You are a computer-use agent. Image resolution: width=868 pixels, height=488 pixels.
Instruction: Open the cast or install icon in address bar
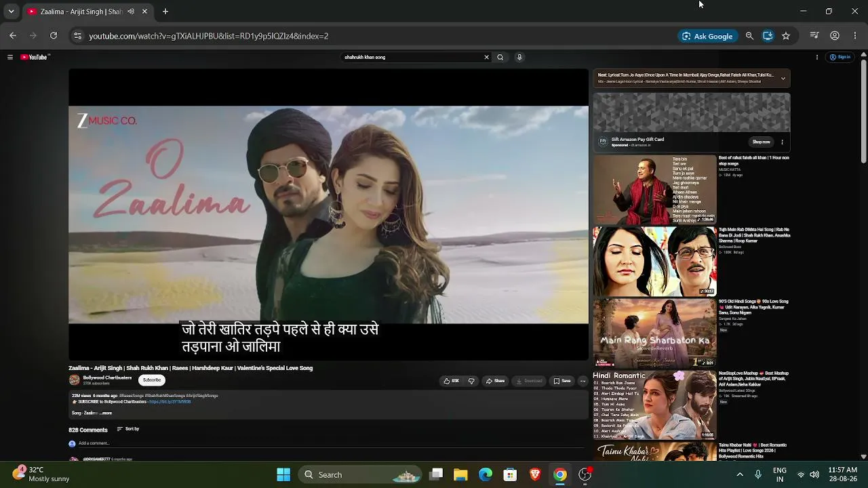[x=768, y=36]
